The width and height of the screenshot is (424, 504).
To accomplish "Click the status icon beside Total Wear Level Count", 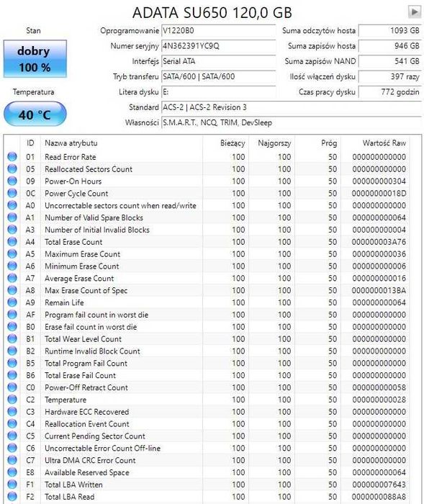I will pos(12,338).
